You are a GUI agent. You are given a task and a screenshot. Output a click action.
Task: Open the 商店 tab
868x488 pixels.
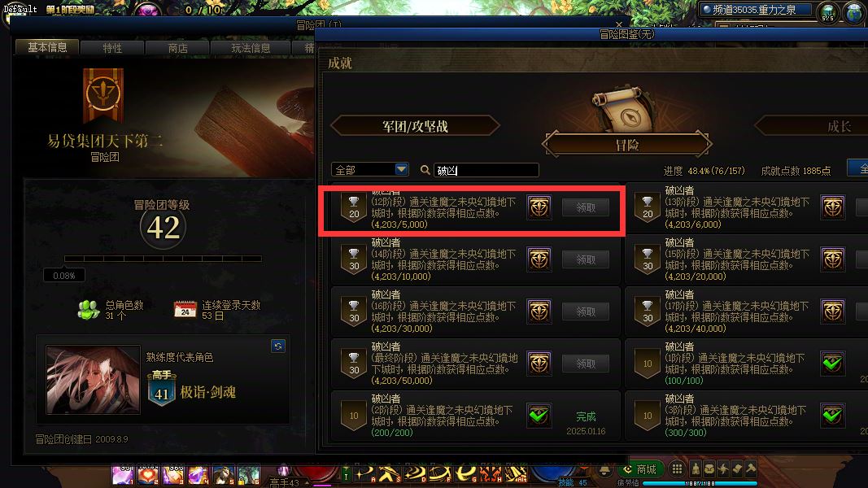point(177,48)
